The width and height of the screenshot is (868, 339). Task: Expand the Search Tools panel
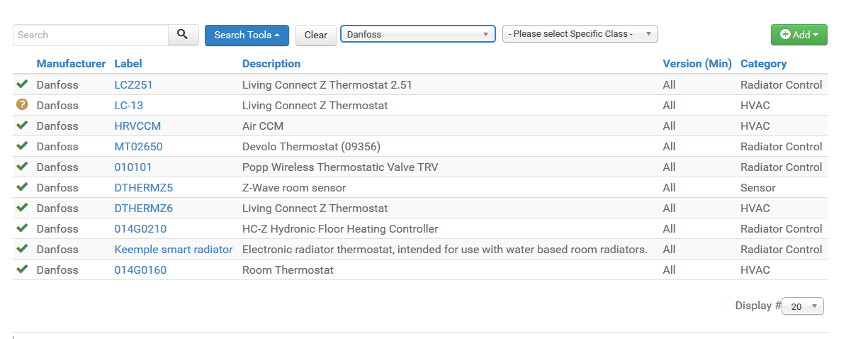[247, 35]
